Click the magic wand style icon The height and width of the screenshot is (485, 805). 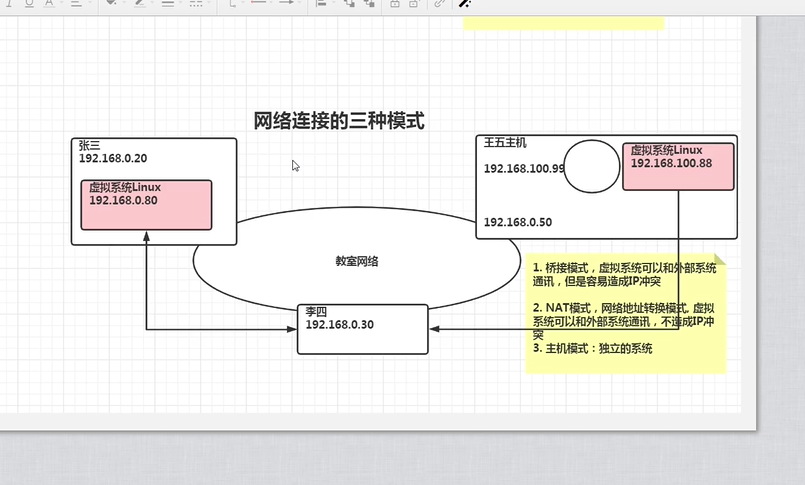click(465, 3)
